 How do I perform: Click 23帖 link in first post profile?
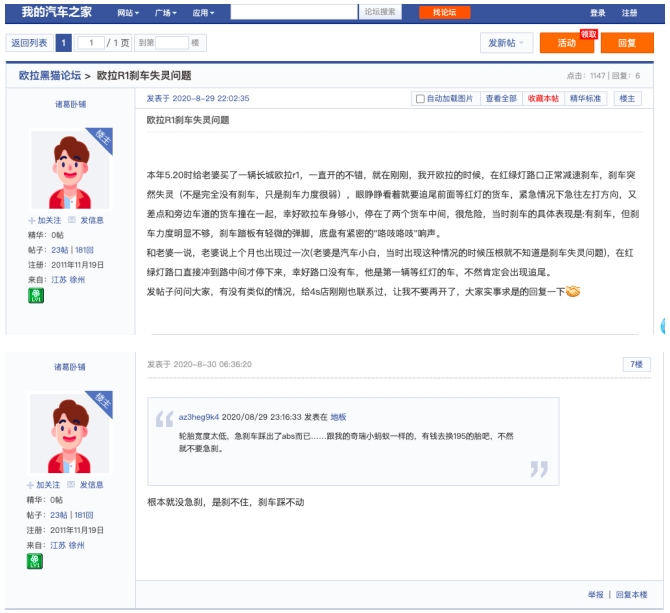tap(60, 250)
